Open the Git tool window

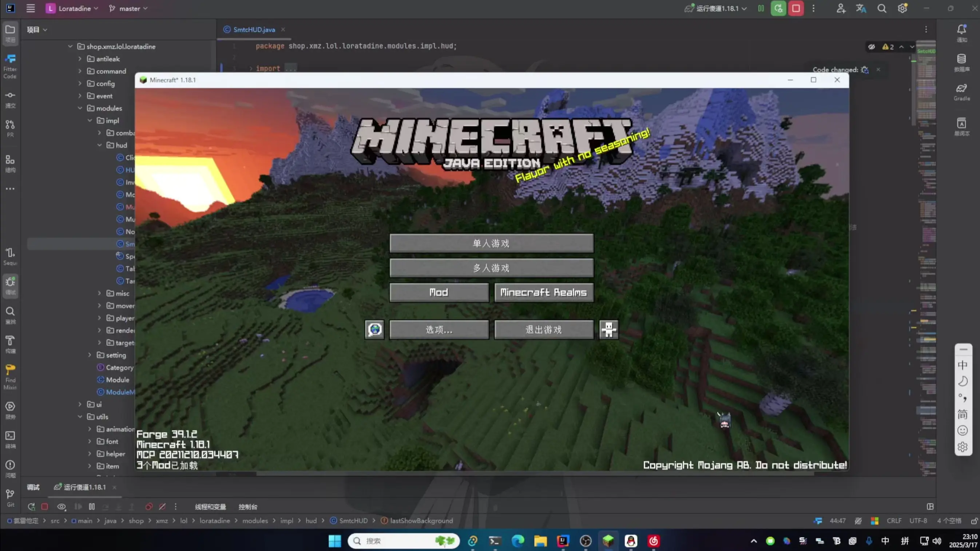coord(10,495)
